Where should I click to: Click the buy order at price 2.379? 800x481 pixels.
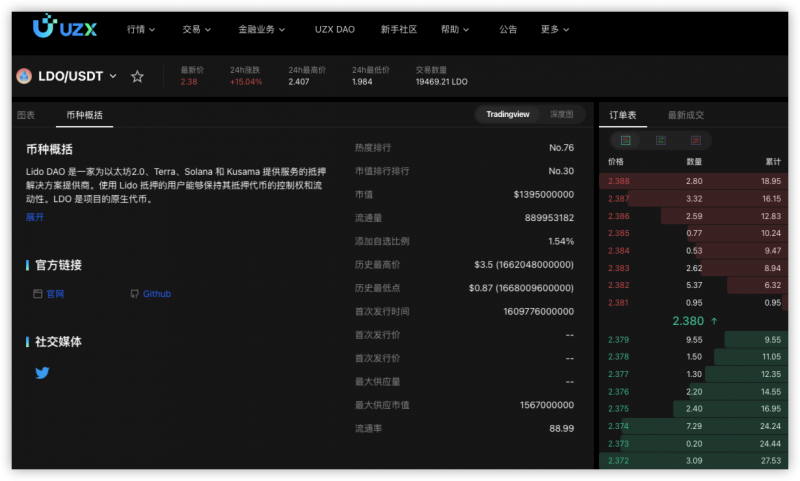pos(694,340)
